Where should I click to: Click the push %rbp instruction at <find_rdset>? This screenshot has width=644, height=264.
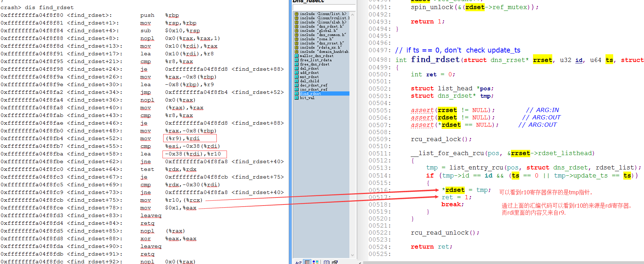click(90, 15)
